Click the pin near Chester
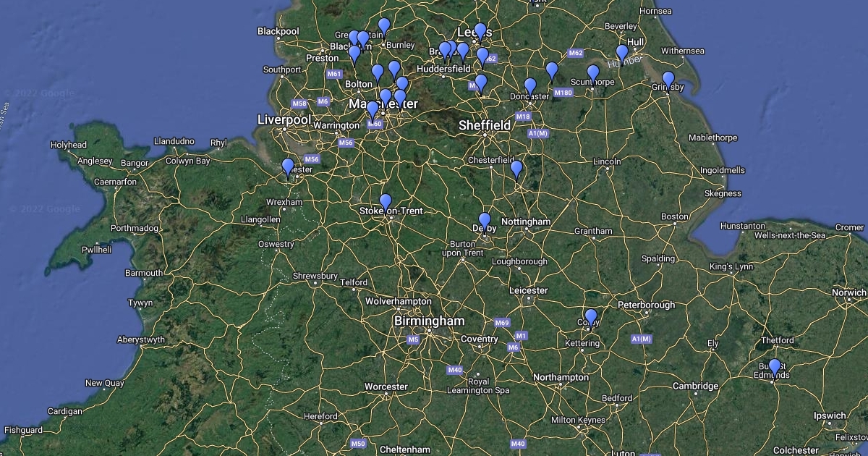 point(288,168)
